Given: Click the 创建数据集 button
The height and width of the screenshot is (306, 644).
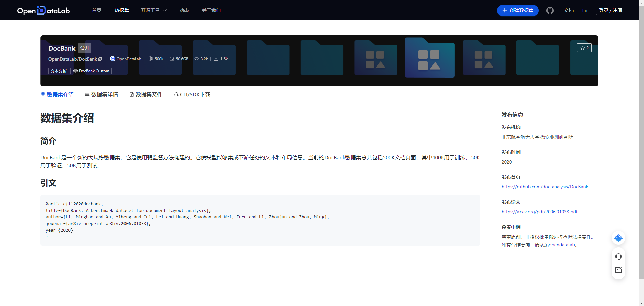Looking at the screenshot, I should (517, 10).
